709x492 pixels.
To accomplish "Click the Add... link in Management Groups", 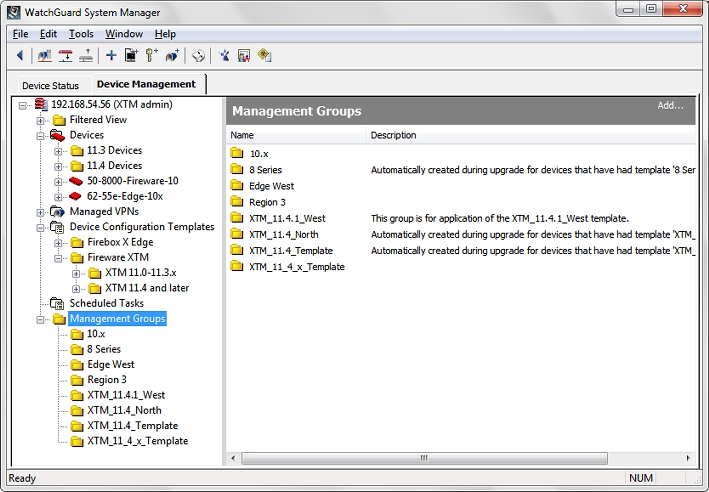I will pyautogui.click(x=670, y=106).
